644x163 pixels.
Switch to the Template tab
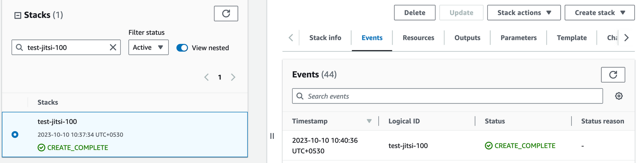(x=572, y=38)
